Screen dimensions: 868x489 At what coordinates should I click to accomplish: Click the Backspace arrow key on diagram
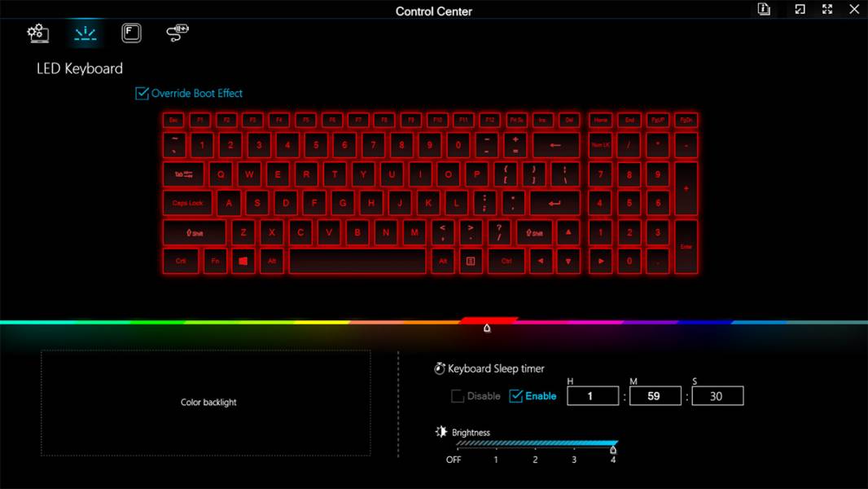click(x=555, y=145)
